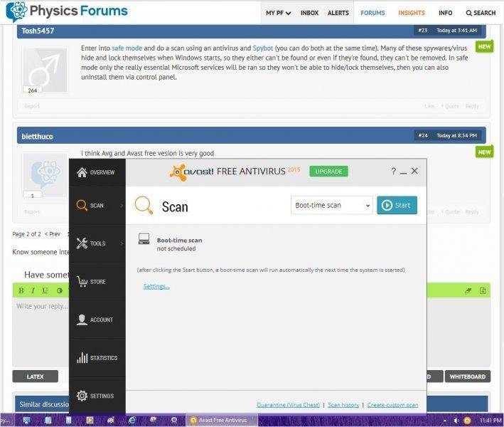Viewport: 504px width, 427px height.
Task: Open the MY PF dropdown menu
Action: (x=278, y=13)
